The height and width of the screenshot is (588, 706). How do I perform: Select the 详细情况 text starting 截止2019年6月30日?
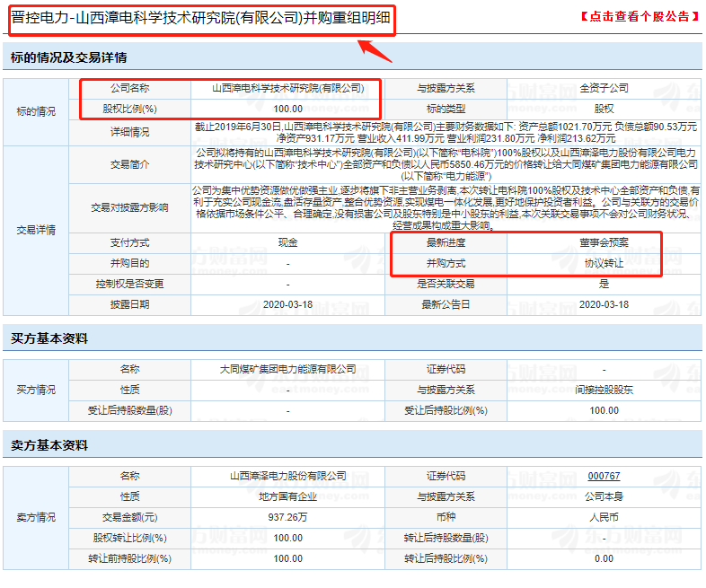pyautogui.click(x=446, y=132)
